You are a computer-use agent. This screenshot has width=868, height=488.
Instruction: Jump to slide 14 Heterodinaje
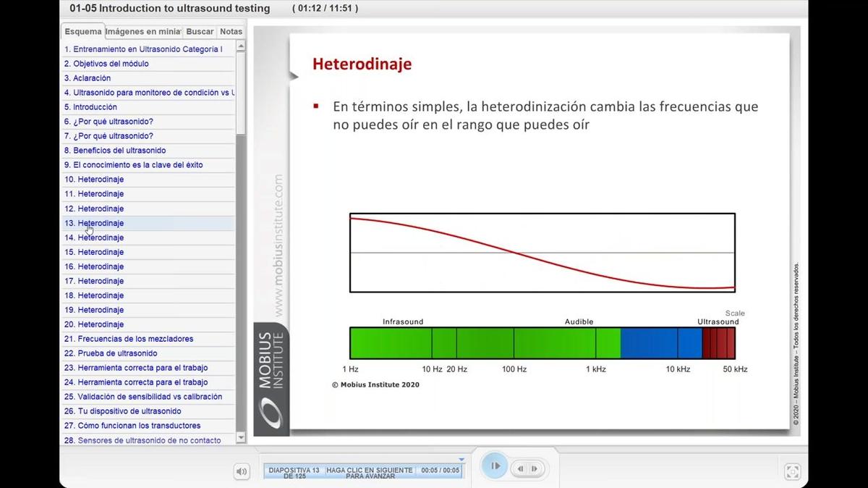click(148, 237)
